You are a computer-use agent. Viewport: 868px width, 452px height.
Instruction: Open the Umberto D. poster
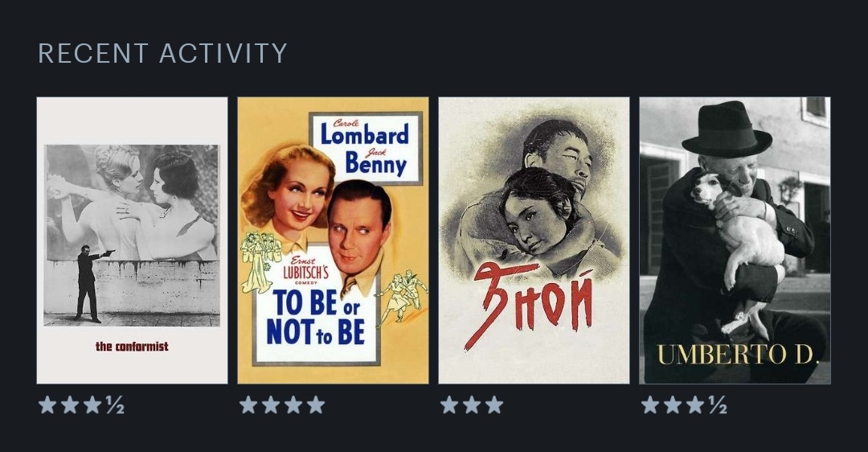coord(735,240)
